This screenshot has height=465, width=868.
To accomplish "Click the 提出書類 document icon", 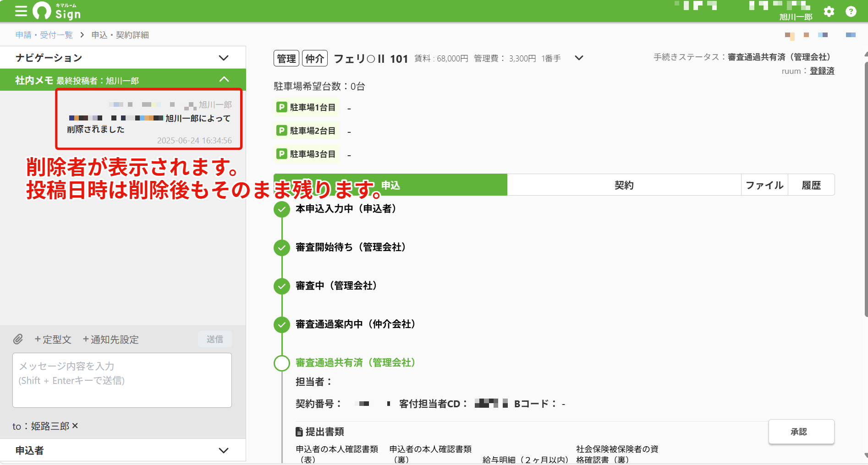I will pyautogui.click(x=299, y=432).
